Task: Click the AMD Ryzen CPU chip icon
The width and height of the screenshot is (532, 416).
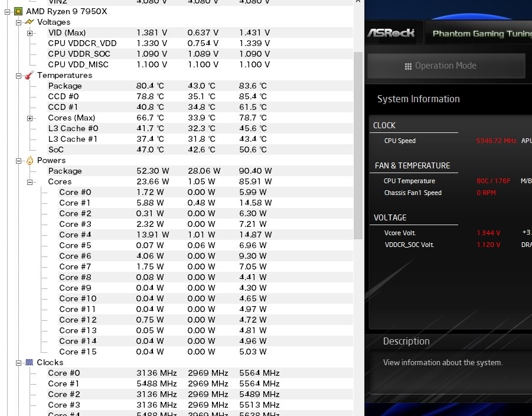Action: tap(18, 12)
